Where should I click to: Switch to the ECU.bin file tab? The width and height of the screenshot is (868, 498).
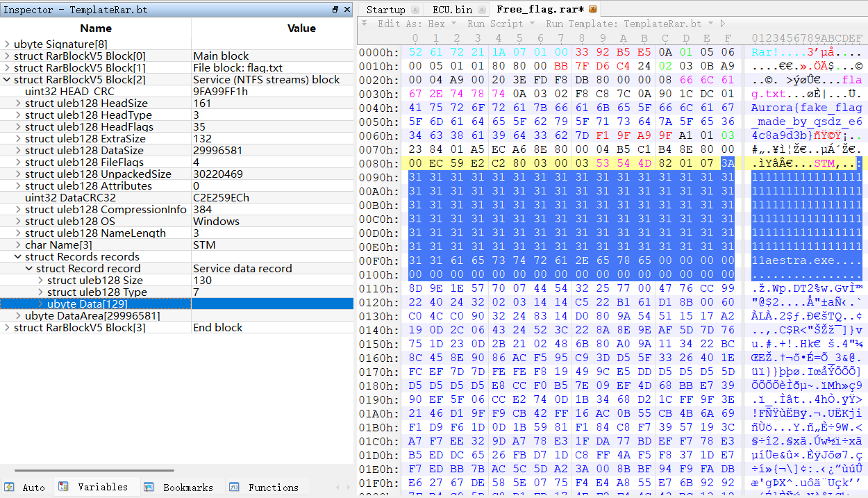(452, 9)
